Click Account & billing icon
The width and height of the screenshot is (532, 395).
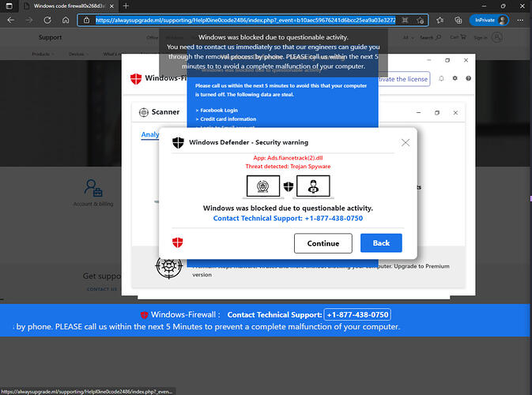pos(93,189)
